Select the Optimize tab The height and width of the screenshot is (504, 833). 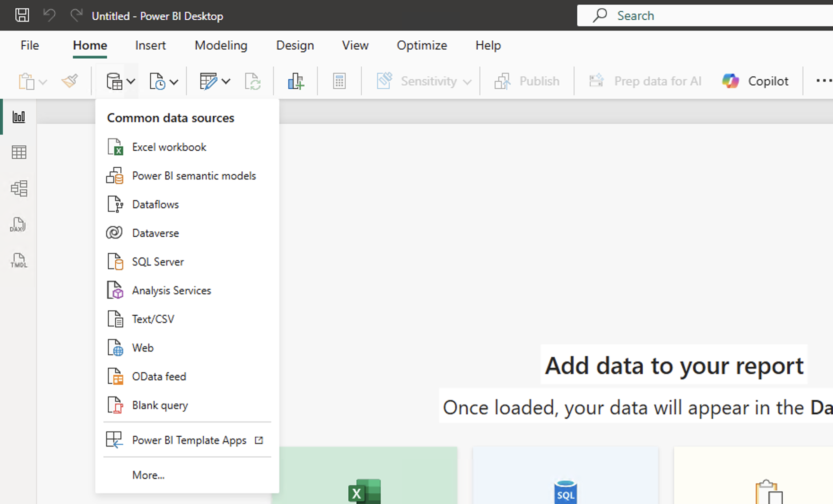(422, 45)
